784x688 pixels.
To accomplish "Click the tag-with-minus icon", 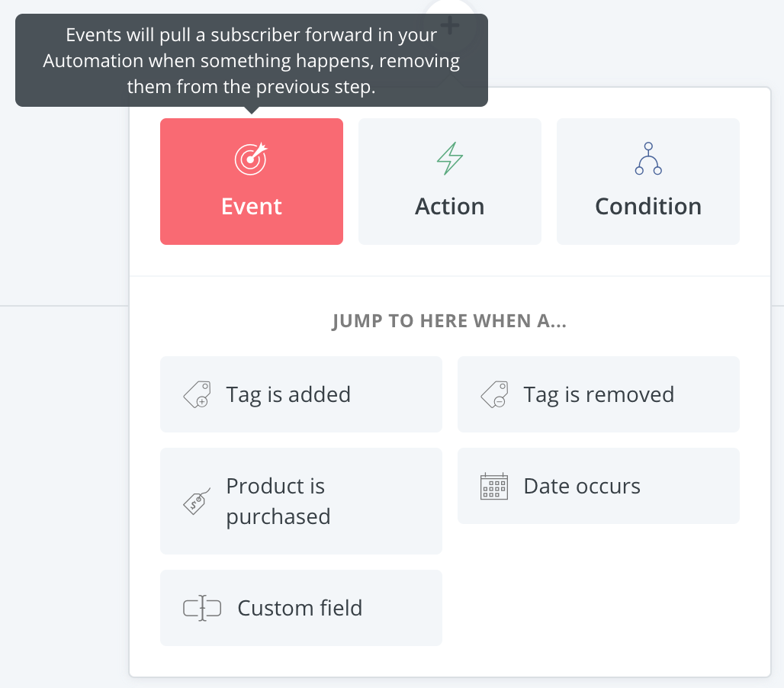I will [493, 394].
